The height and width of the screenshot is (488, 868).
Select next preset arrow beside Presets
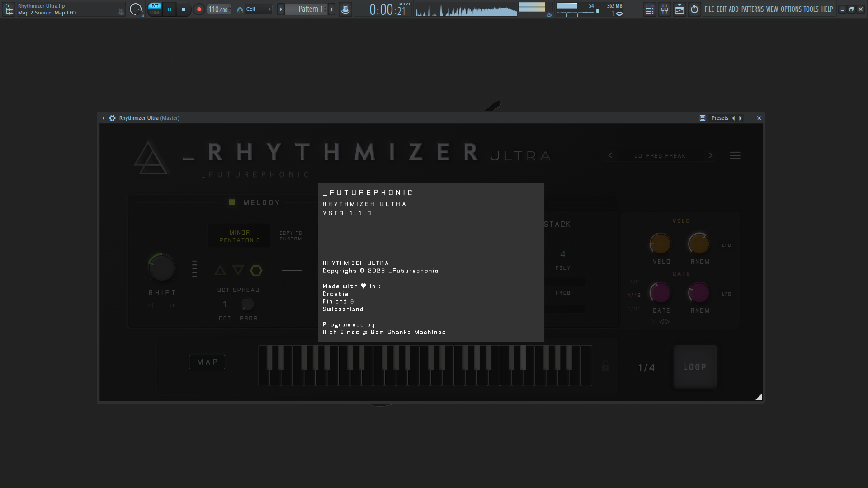click(740, 118)
